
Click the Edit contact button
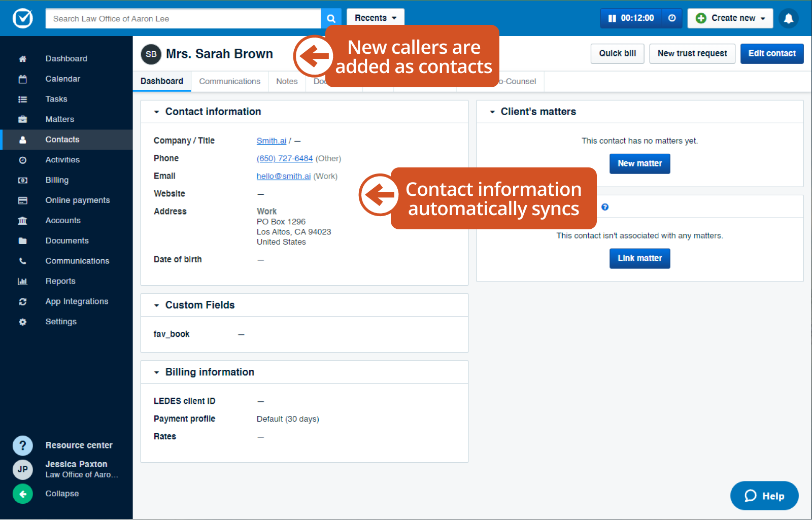pos(772,53)
